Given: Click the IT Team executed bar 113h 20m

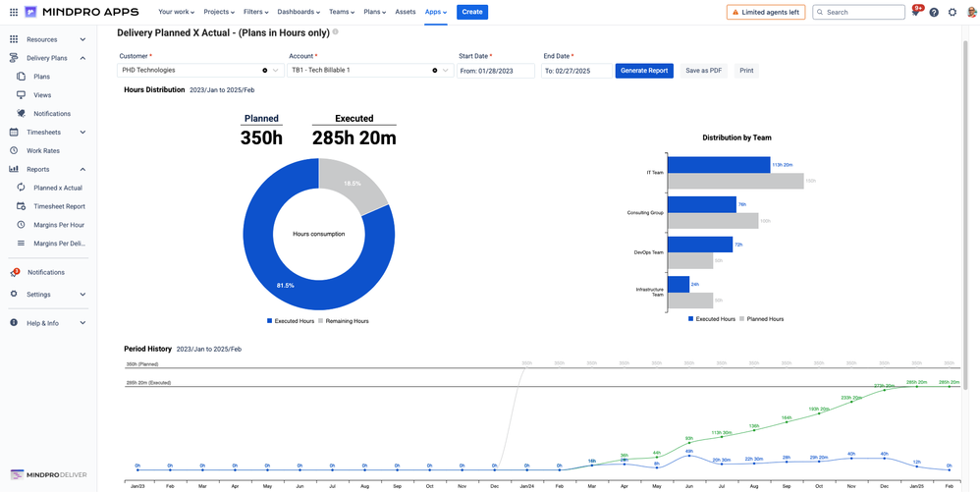Looking at the screenshot, I should point(720,165).
